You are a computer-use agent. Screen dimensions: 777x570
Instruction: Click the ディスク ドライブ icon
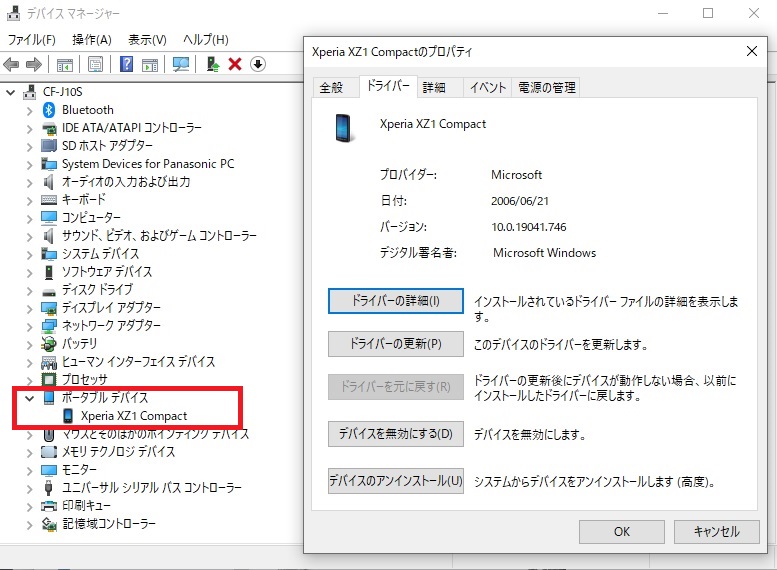click(x=49, y=291)
